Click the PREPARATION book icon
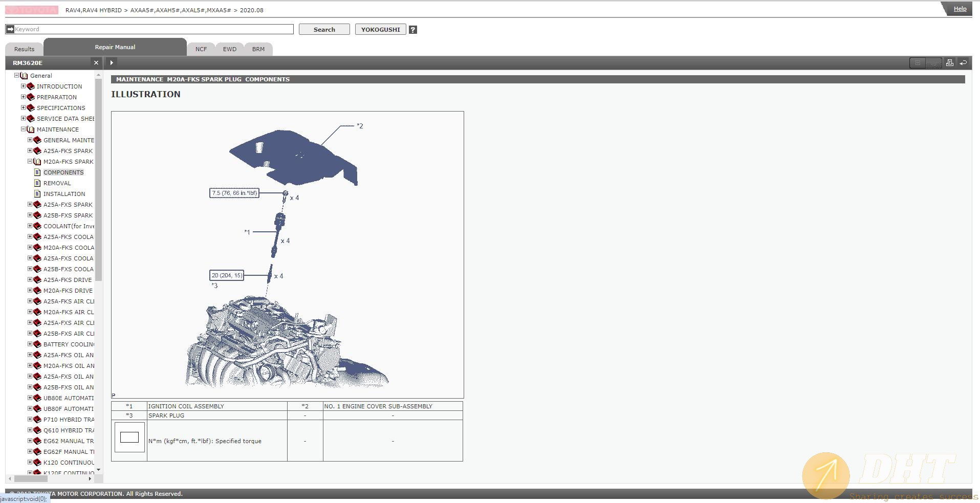The height and width of the screenshot is (503, 980). click(31, 97)
